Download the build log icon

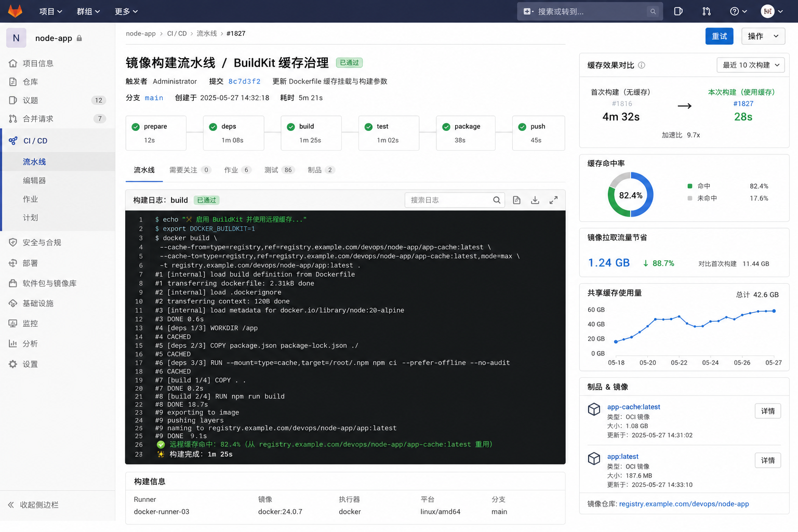coord(535,200)
